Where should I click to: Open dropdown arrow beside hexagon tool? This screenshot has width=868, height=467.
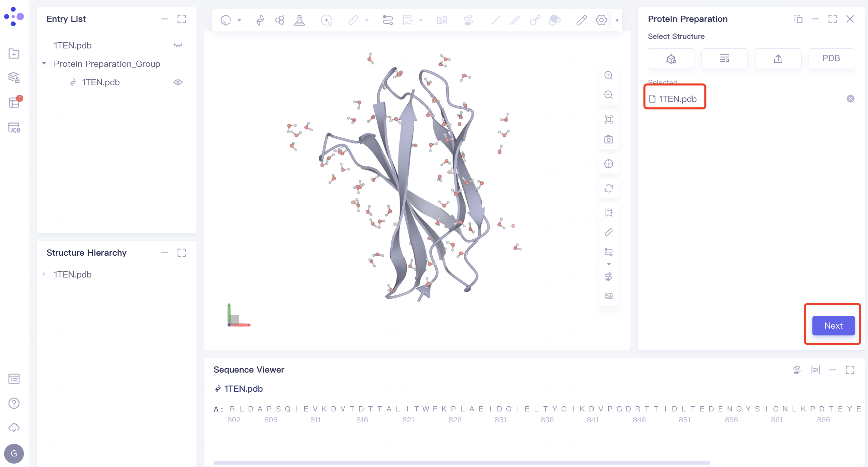tap(240, 20)
